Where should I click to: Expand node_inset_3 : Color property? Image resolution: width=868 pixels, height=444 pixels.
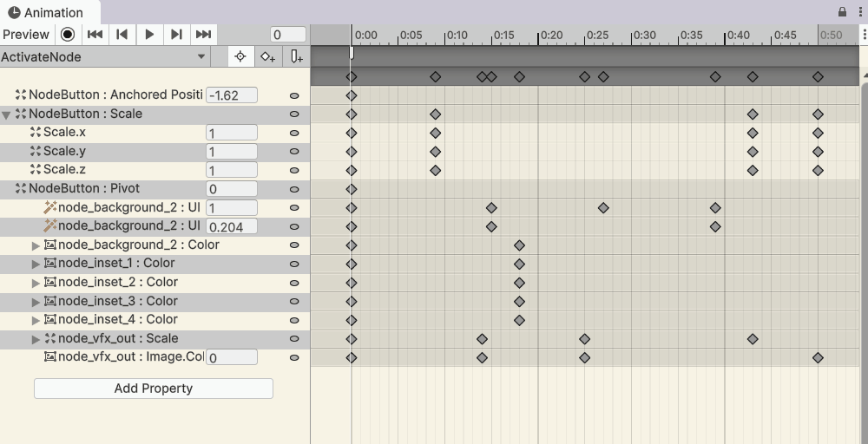(x=36, y=302)
